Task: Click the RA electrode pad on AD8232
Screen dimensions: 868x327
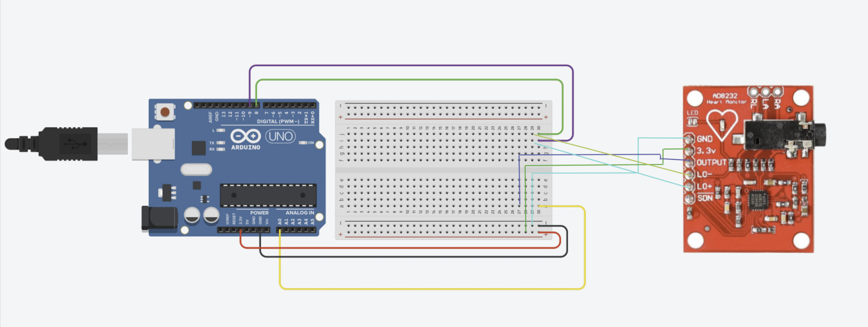Action: coord(777,91)
